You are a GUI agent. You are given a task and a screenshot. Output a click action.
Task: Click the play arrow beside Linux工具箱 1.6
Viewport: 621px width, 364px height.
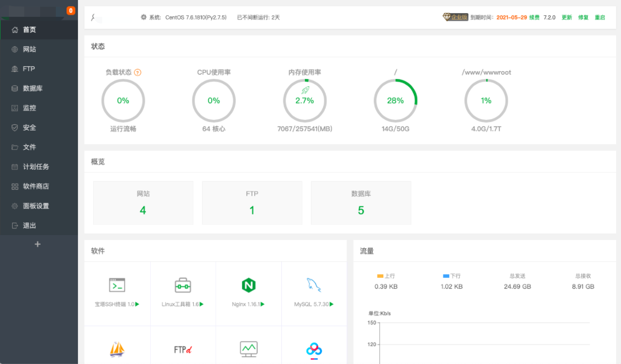point(202,304)
